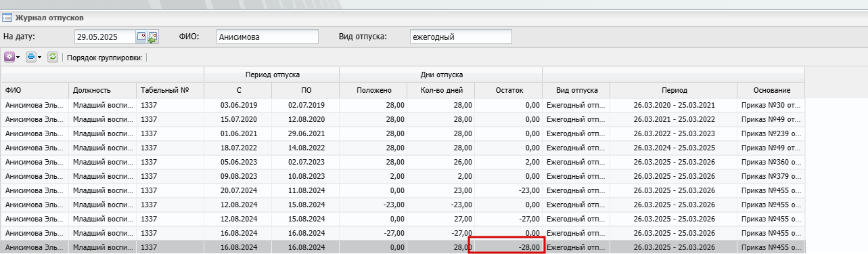Screen dimensions: 868x254
Task: Click the Положено column header
Action: point(373,90)
